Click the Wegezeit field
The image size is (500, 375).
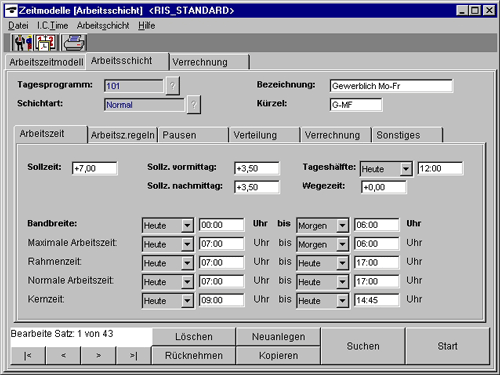pos(384,187)
